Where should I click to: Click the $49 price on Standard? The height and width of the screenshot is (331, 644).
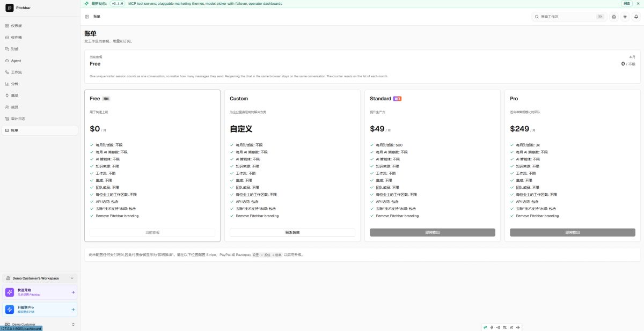[x=378, y=129]
